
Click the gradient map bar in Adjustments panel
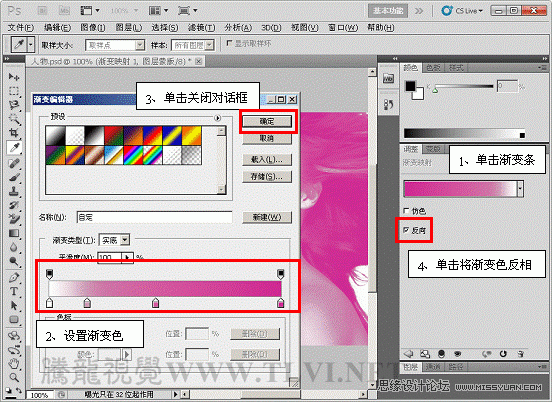click(461, 189)
